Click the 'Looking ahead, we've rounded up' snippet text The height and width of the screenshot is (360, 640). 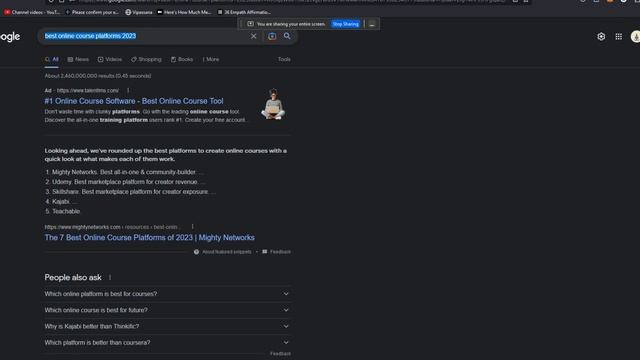coord(166,155)
